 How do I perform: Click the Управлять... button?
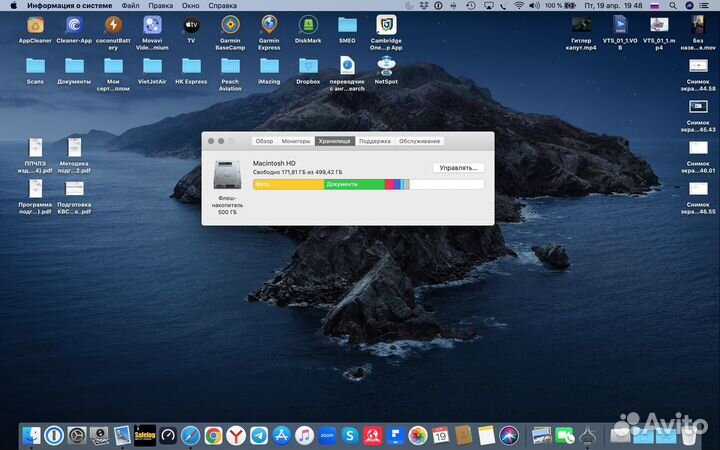(x=458, y=168)
